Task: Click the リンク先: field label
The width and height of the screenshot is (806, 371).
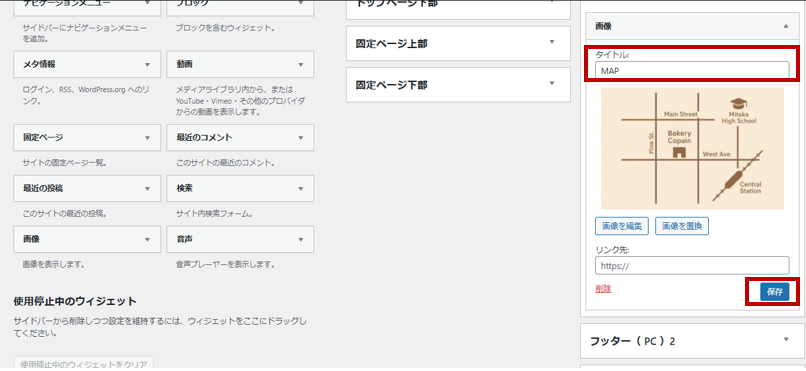Action: [x=612, y=250]
